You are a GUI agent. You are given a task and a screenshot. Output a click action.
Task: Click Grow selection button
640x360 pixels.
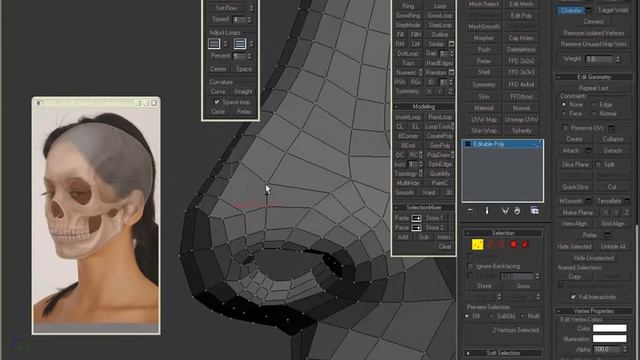(523, 286)
